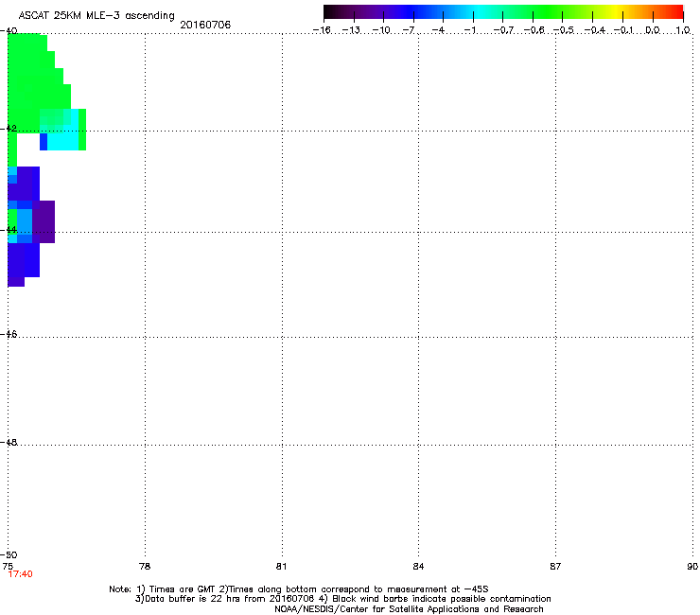Click the latitude axis label -46
The height and width of the screenshot is (615, 700).
point(9,334)
